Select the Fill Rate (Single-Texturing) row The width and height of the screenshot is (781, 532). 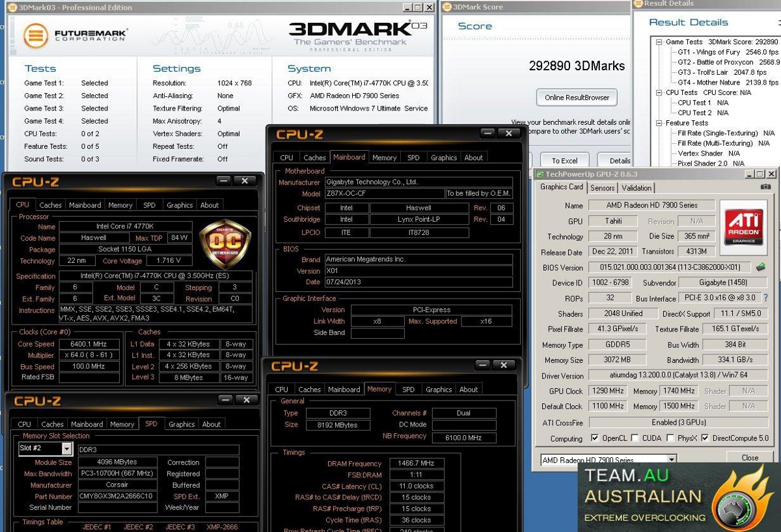point(726,133)
